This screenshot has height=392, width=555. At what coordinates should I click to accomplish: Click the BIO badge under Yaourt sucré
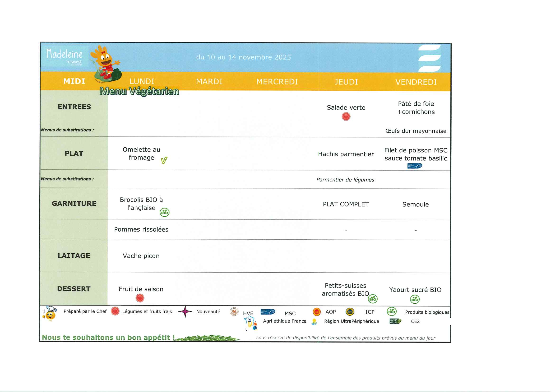click(x=415, y=300)
